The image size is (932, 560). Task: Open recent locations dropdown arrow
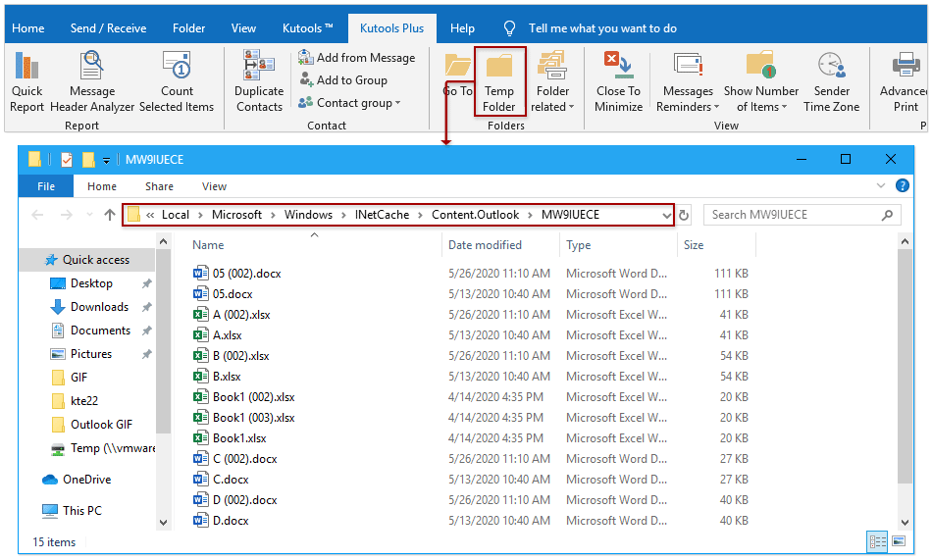pyautogui.click(x=89, y=215)
